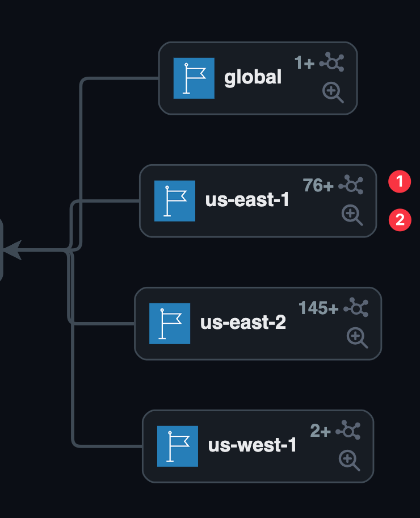This screenshot has width=420, height=518.
Task: Expand connections of the global node
Action: 331,62
